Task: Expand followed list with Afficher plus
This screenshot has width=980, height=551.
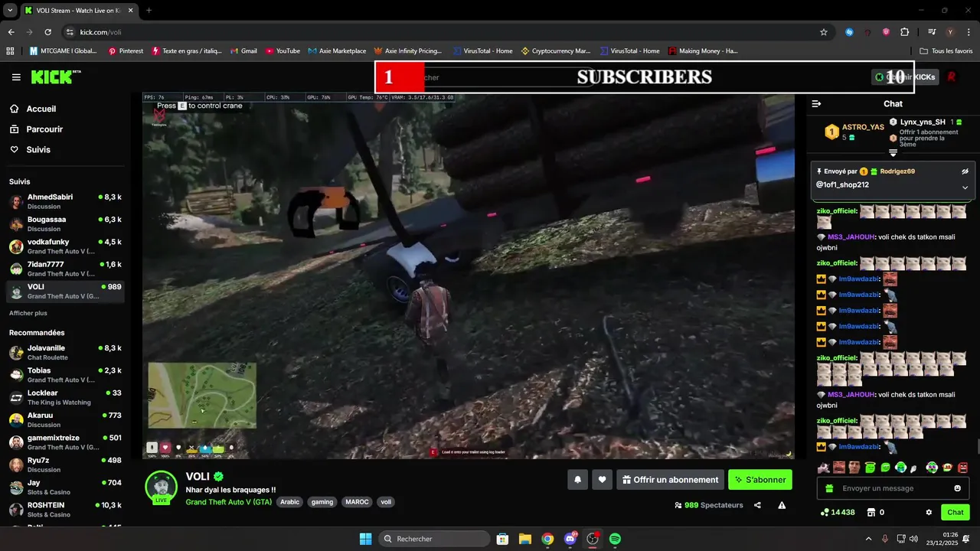Action: click(28, 313)
